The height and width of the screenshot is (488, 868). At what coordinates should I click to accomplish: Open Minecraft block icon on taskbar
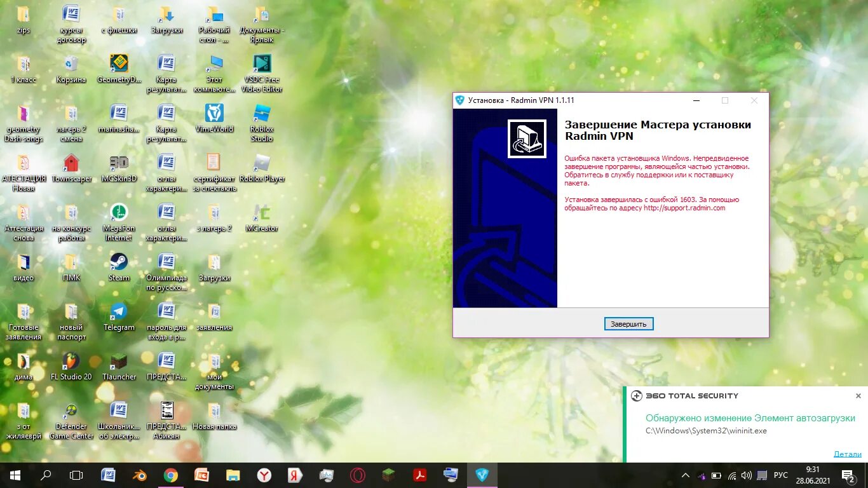(389, 475)
